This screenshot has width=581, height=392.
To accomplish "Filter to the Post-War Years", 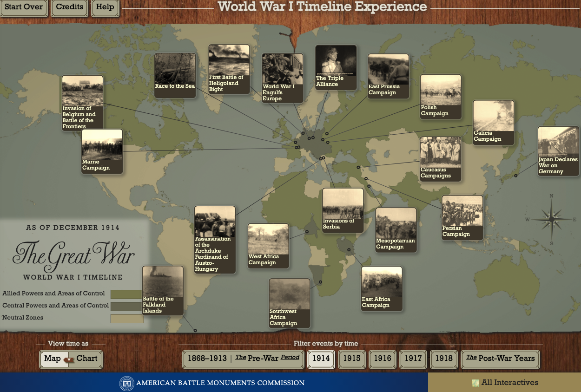I will [x=501, y=359].
